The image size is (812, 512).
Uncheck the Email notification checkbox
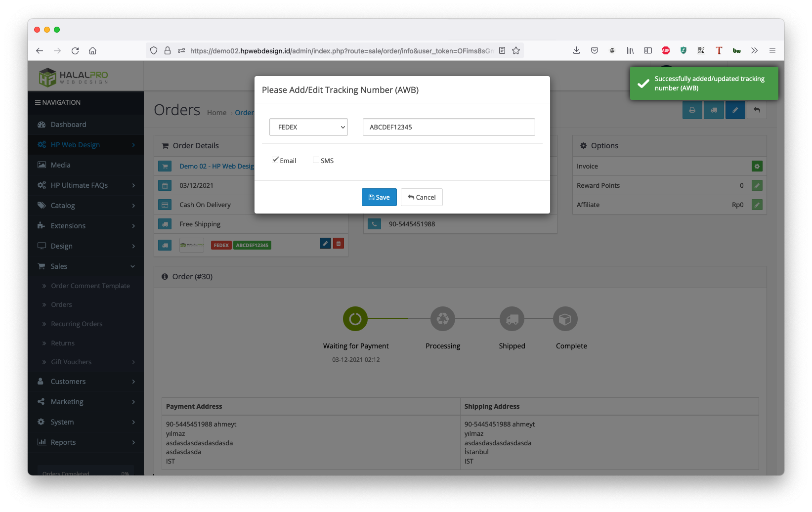pos(275,160)
